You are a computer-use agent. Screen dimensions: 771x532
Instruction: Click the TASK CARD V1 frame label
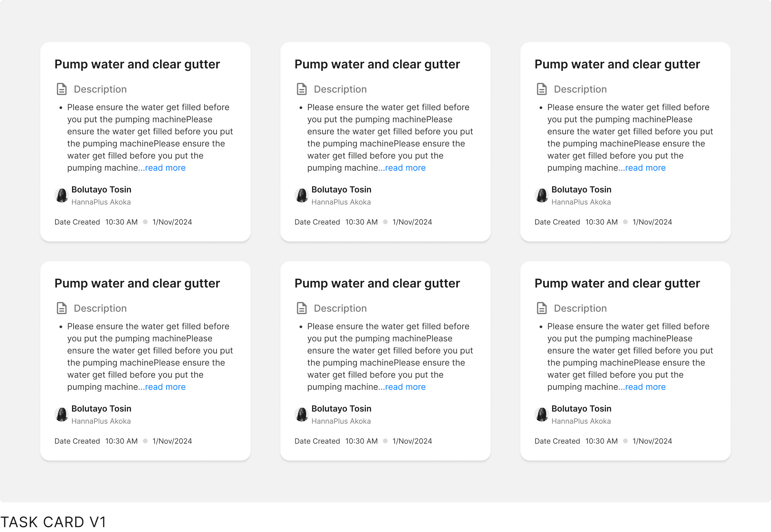53,522
